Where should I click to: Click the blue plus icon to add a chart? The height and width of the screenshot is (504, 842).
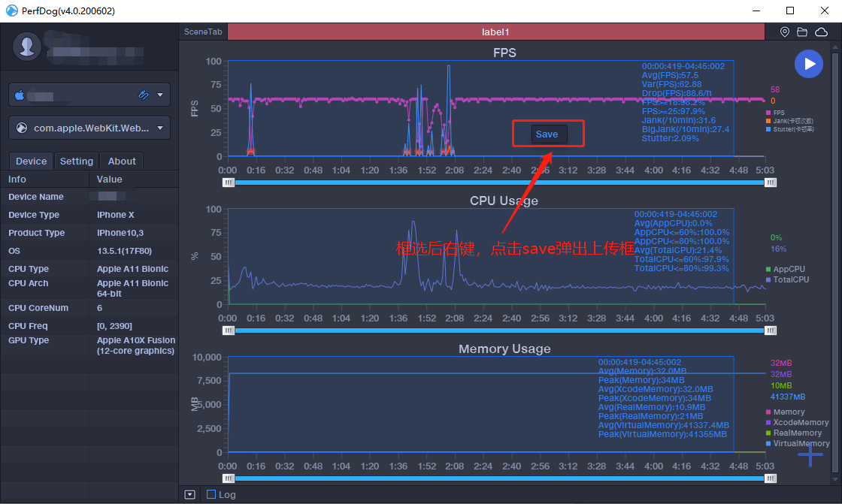810,455
